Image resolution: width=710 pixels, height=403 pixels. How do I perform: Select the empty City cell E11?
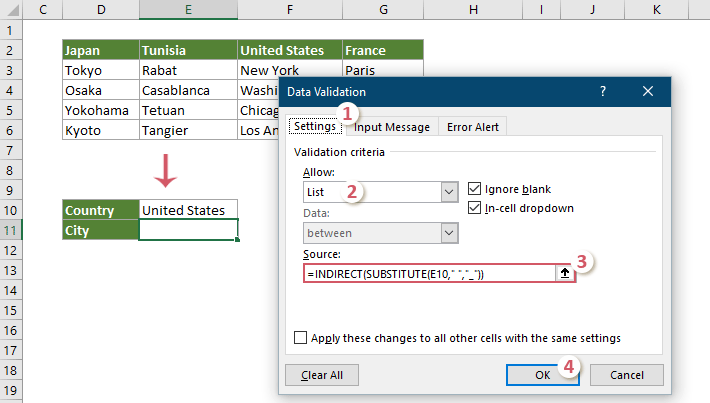188,230
